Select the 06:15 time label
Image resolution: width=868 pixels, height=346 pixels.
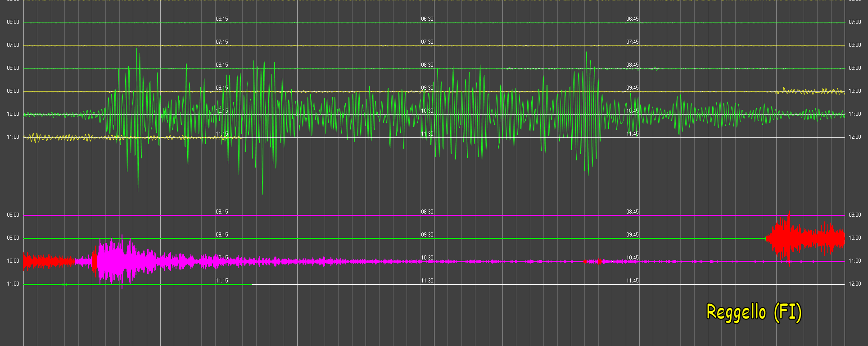[222, 19]
